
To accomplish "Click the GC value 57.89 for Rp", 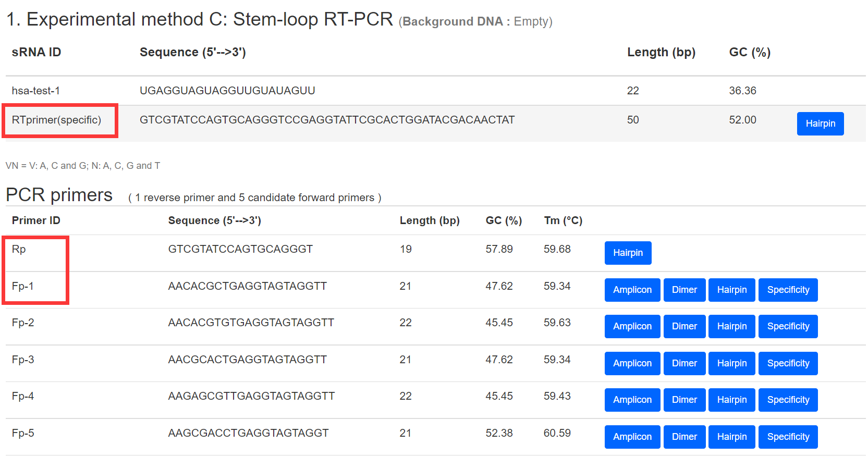I will [x=499, y=249].
